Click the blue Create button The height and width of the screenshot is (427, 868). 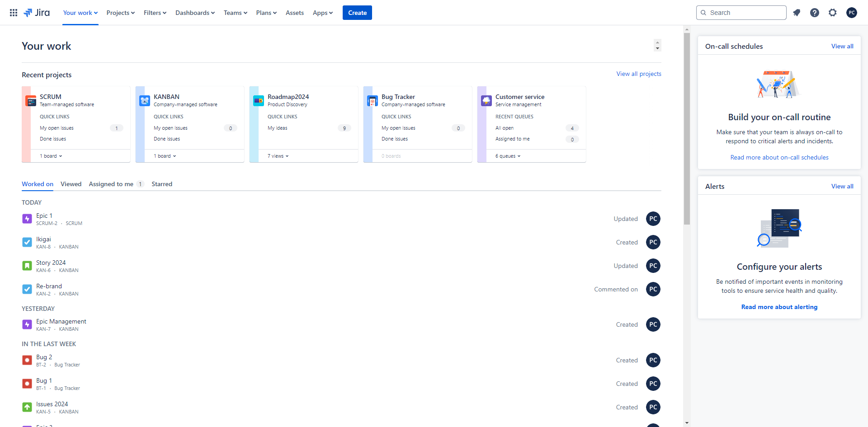357,13
